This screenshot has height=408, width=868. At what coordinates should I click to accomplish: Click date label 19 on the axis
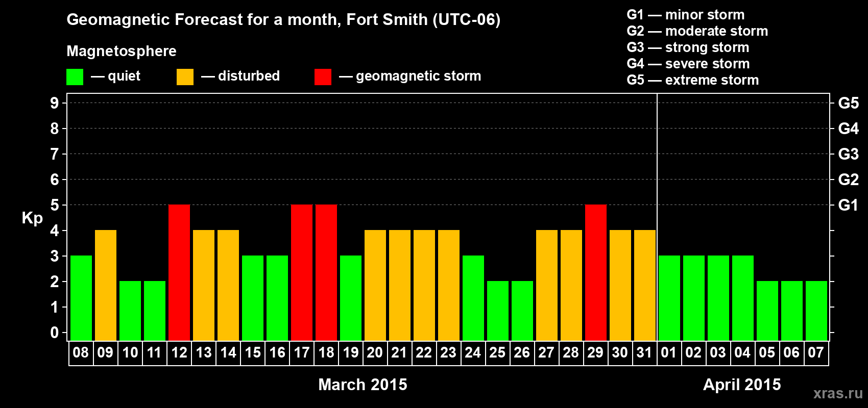(350, 352)
